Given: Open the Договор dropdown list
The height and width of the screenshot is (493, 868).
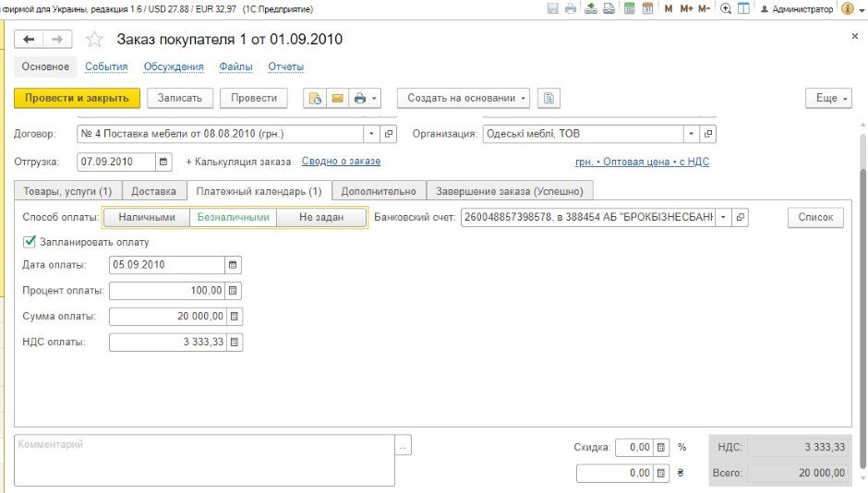Looking at the screenshot, I should point(372,134).
